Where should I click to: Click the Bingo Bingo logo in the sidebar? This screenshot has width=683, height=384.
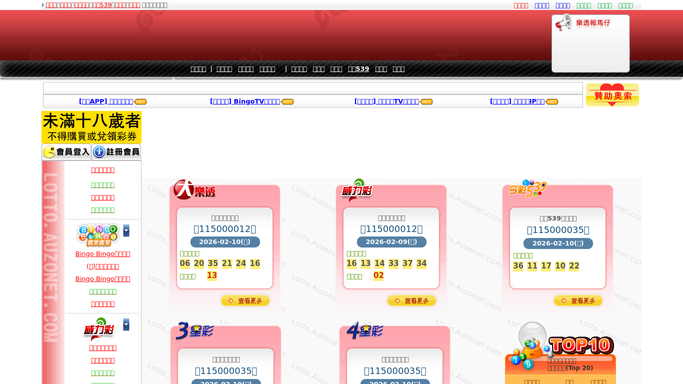[98, 236]
